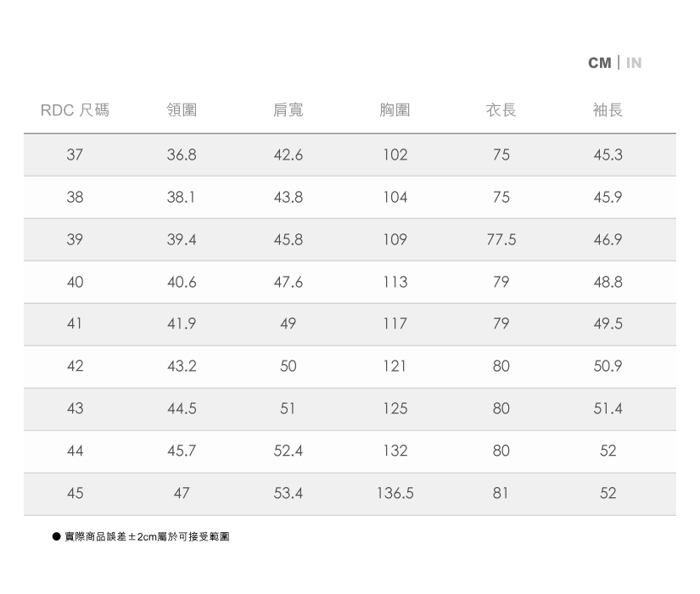Click collar value 36.8
Image resolution: width=700 pixels, height=594 pixels.
point(182,155)
